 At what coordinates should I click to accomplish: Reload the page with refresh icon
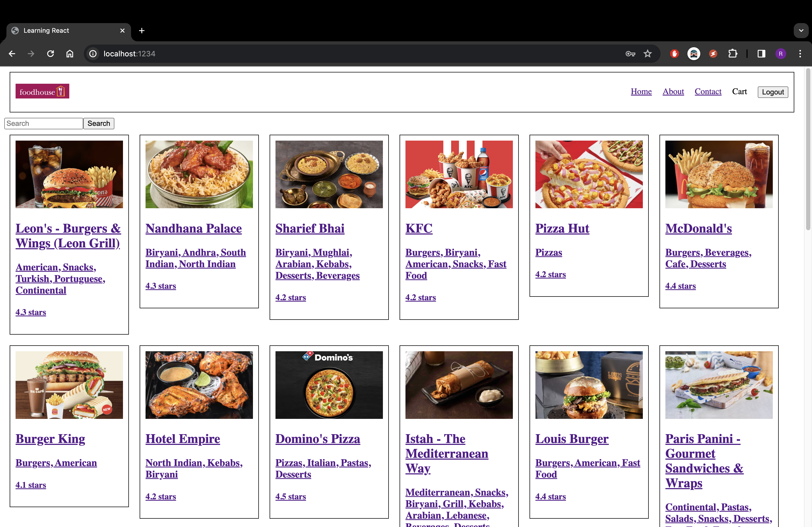click(50, 54)
